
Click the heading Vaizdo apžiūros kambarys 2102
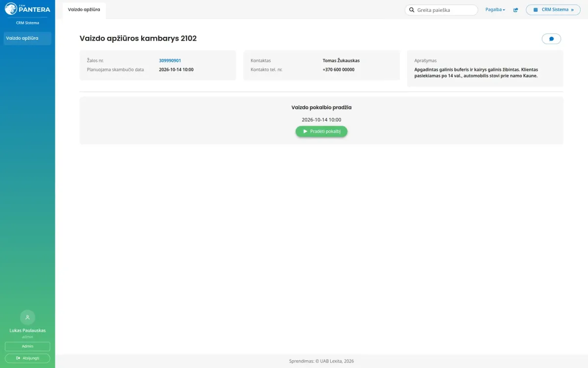(x=138, y=39)
